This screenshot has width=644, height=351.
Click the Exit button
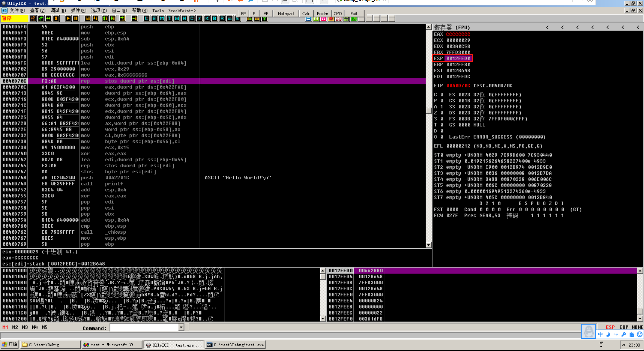tap(354, 13)
